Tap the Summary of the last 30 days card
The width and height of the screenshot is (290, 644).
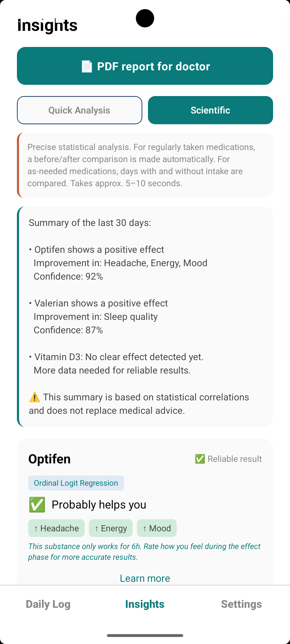tap(145, 317)
